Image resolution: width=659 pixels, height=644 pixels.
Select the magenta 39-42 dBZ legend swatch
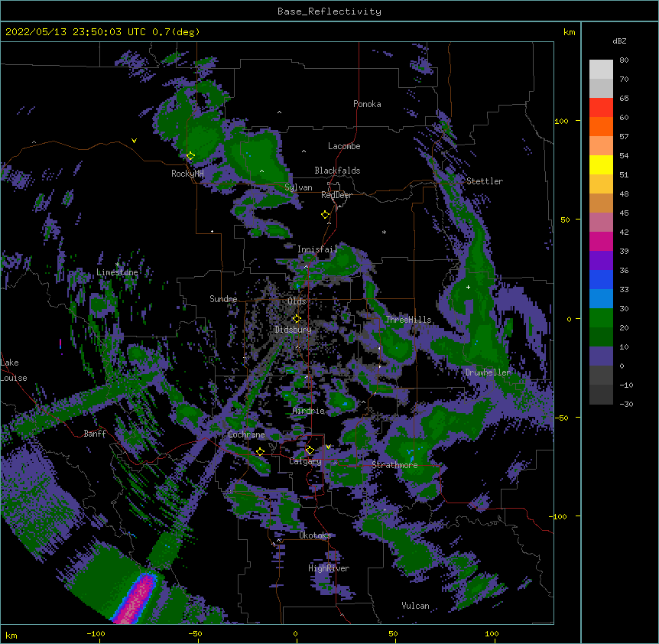pyautogui.click(x=601, y=242)
